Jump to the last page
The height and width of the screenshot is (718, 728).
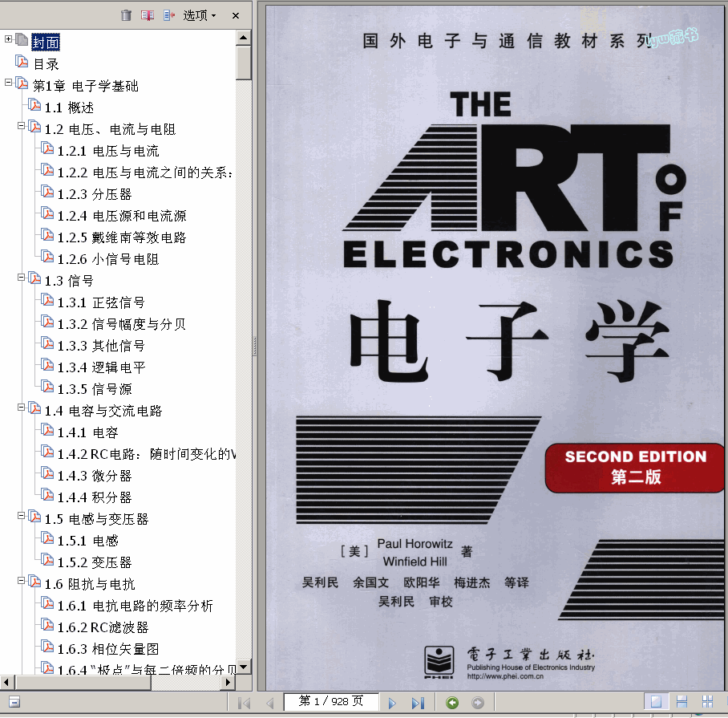click(x=418, y=703)
